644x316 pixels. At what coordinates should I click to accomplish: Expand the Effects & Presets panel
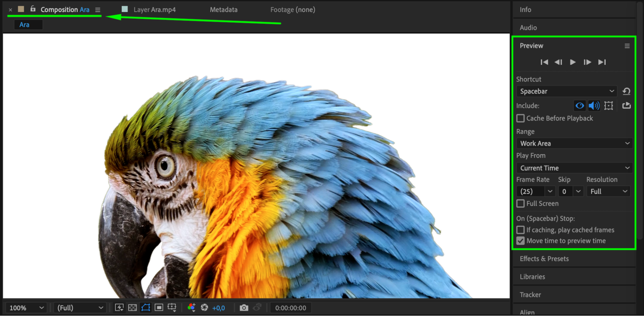(544, 259)
